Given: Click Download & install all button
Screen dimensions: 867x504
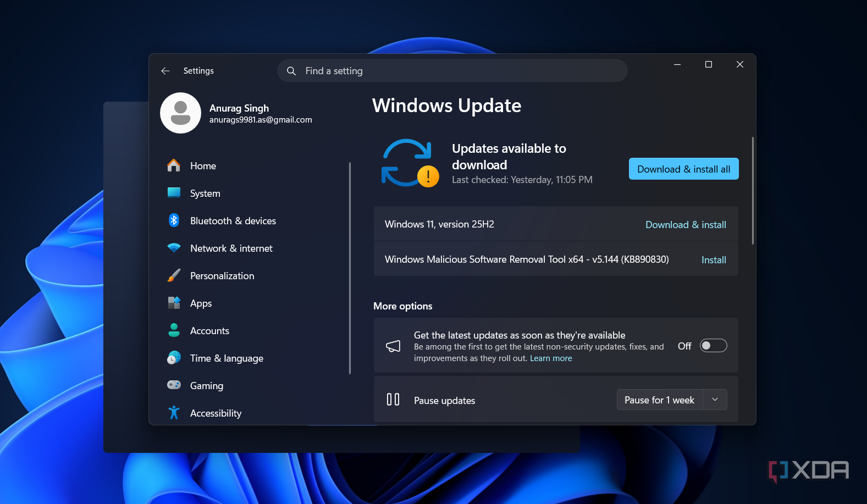Looking at the screenshot, I should [683, 169].
